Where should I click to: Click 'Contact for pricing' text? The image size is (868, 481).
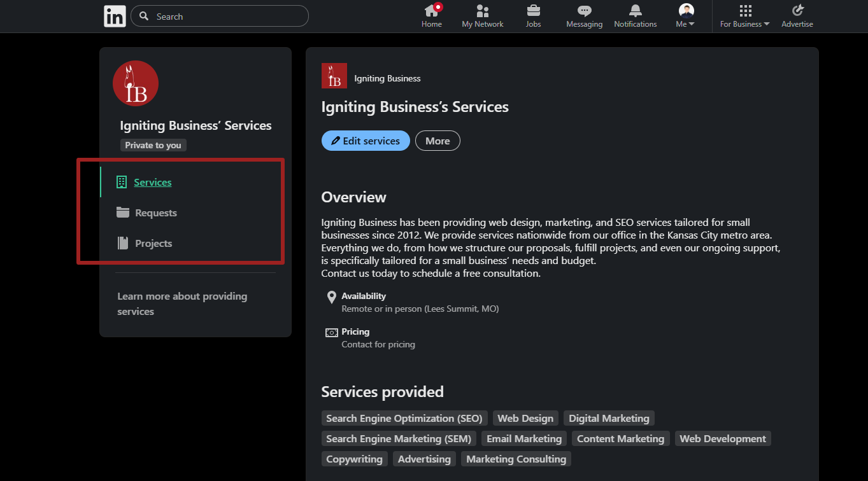tap(378, 344)
